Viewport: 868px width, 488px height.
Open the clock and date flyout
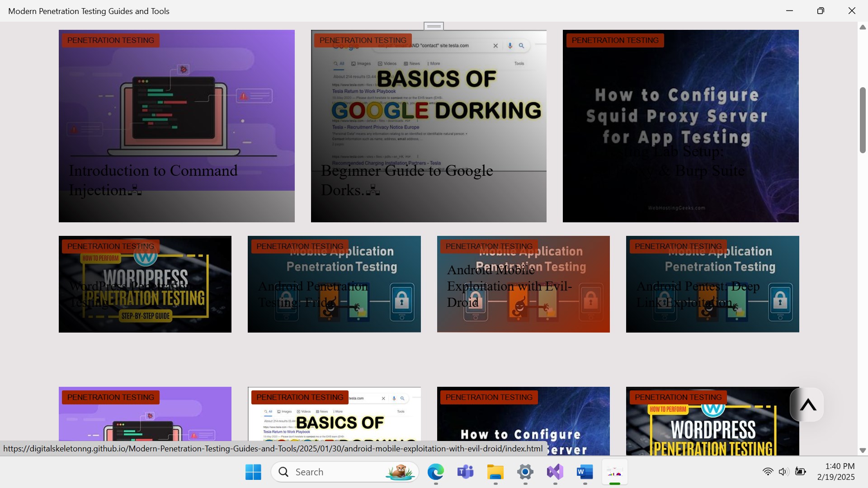click(x=835, y=472)
